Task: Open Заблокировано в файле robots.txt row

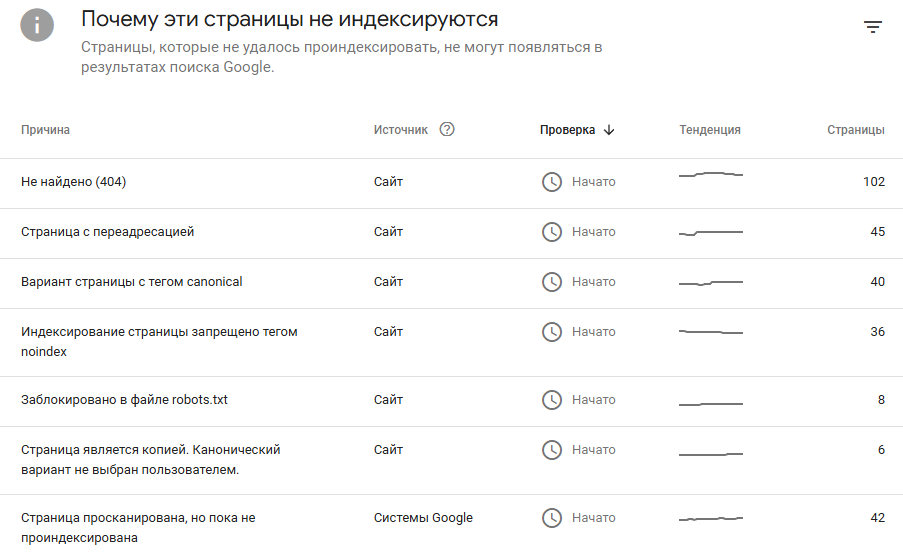Action: [452, 402]
